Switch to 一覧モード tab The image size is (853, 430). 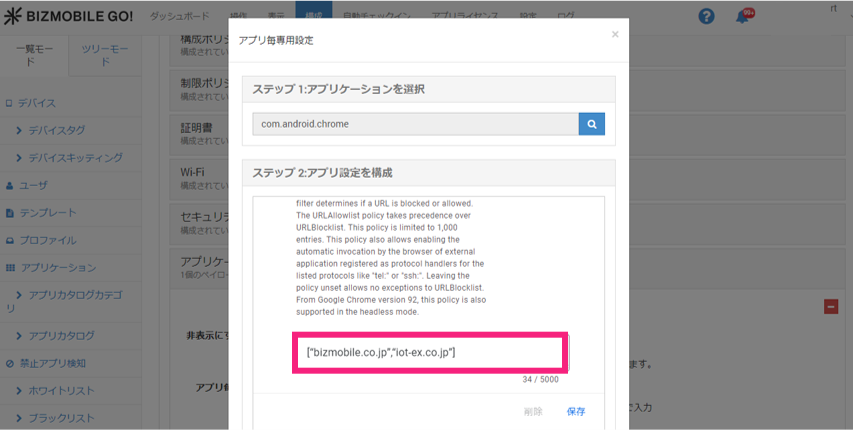34,54
